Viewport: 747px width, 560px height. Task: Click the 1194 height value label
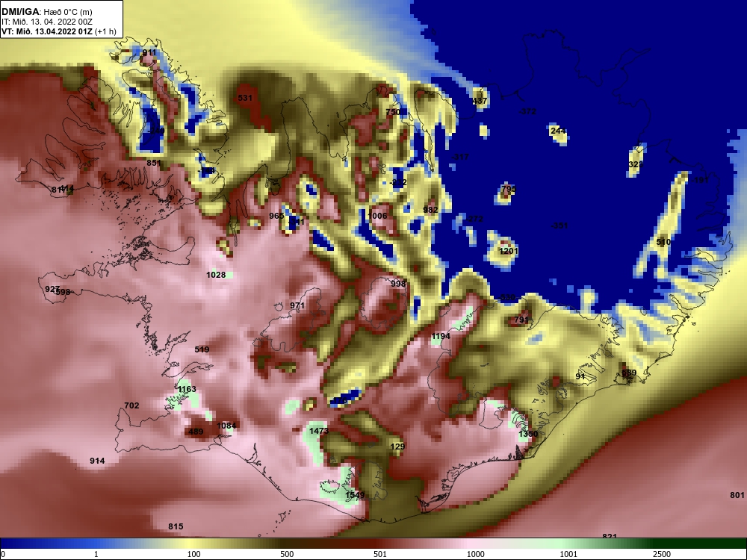click(441, 336)
